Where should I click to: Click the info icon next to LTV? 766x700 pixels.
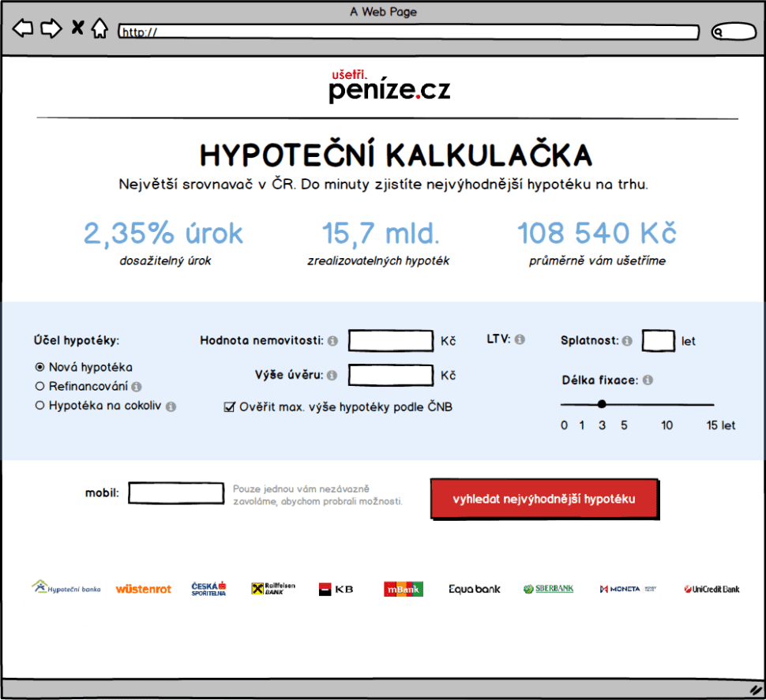coord(520,339)
